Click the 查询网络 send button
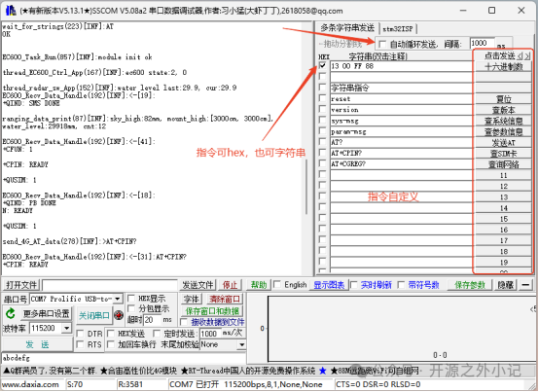 click(x=503, y=164)
